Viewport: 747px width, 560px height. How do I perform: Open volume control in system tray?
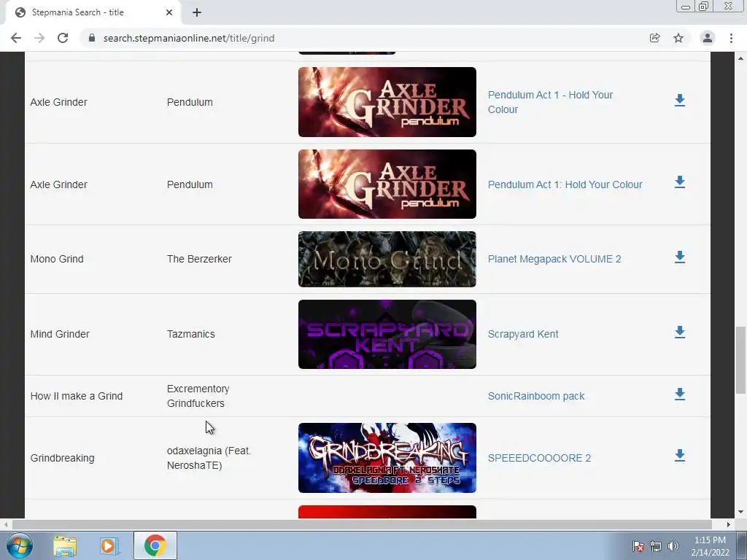coord(673,546)
